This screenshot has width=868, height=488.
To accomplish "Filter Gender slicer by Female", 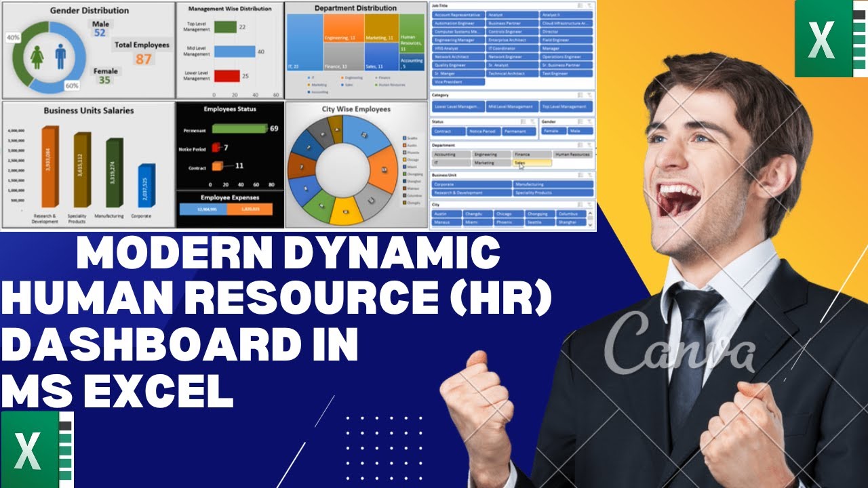I will pyautogui.click(x=554, y=131).
